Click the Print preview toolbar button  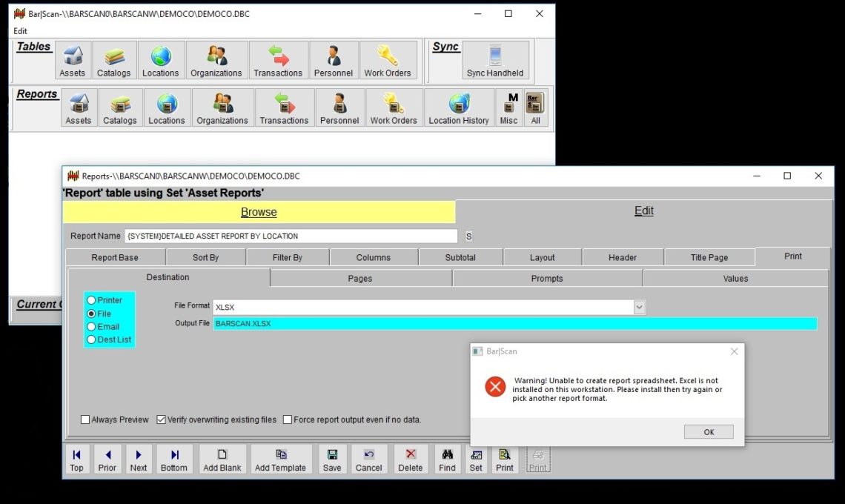pos(505,460)
